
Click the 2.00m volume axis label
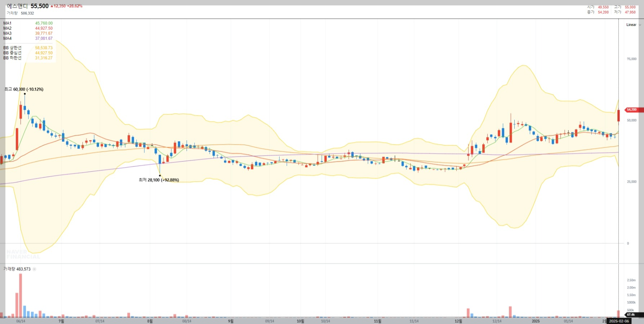pos(631,288)
